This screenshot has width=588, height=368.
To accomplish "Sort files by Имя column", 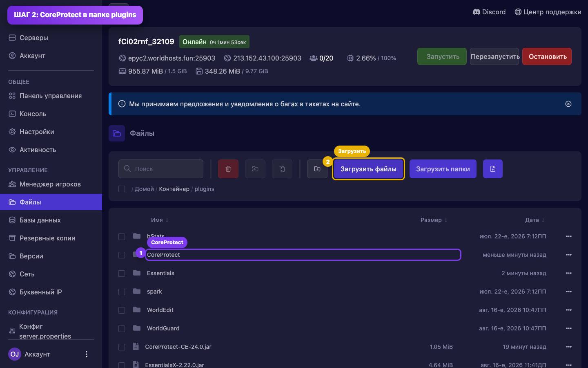I will (x=160, y=220).
